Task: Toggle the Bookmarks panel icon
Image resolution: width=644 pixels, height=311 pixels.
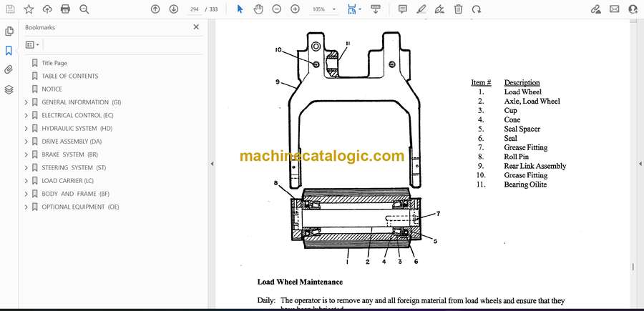Action: (x=9, y=51)
